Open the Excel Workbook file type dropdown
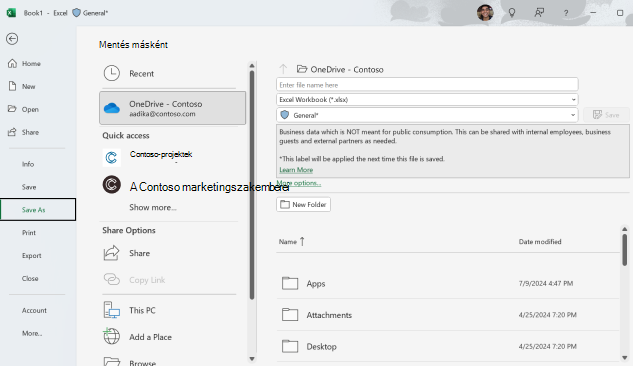The image size is (633, 366). pos(427,100)
